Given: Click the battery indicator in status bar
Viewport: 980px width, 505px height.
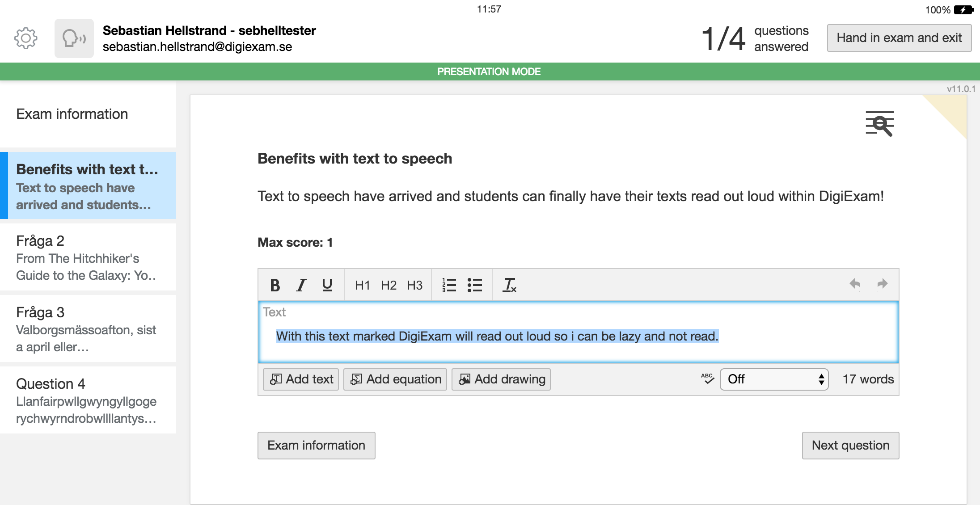Looking at the screenshot, I should tap(963, 10).
